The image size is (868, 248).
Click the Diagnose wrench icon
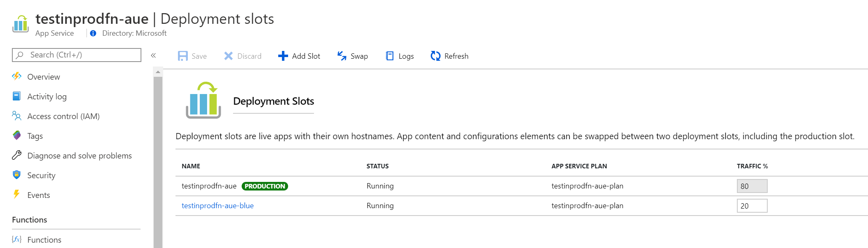[x=16, y=155]
